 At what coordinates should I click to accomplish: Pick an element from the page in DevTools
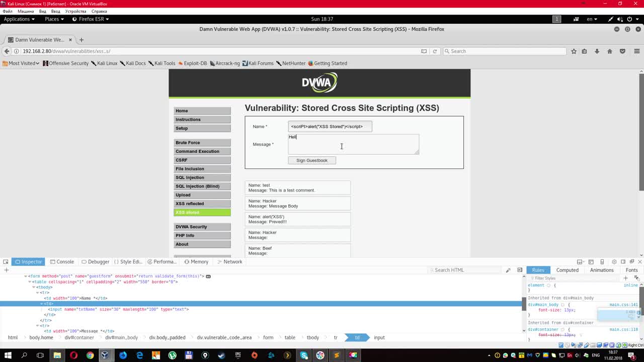pos(6,262)
